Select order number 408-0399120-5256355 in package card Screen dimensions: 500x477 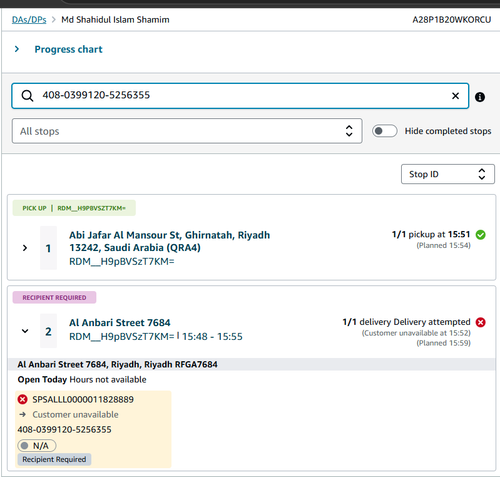64,429
